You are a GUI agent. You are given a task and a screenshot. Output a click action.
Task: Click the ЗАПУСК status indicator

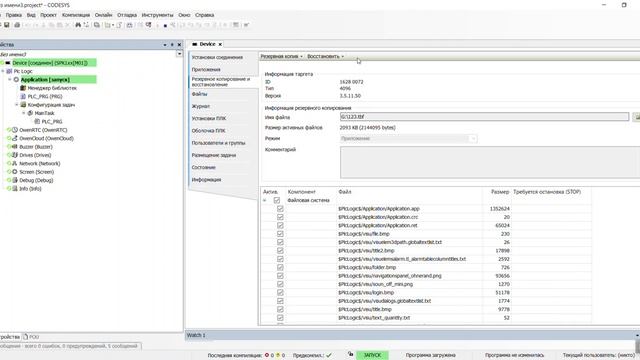click(x=372, y=355)
